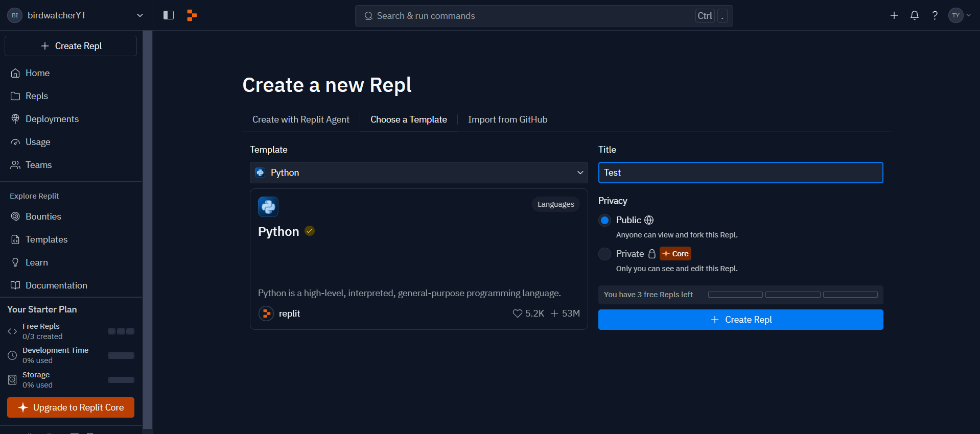
Task: Click the Templates file icon
Action: [15, 239]
